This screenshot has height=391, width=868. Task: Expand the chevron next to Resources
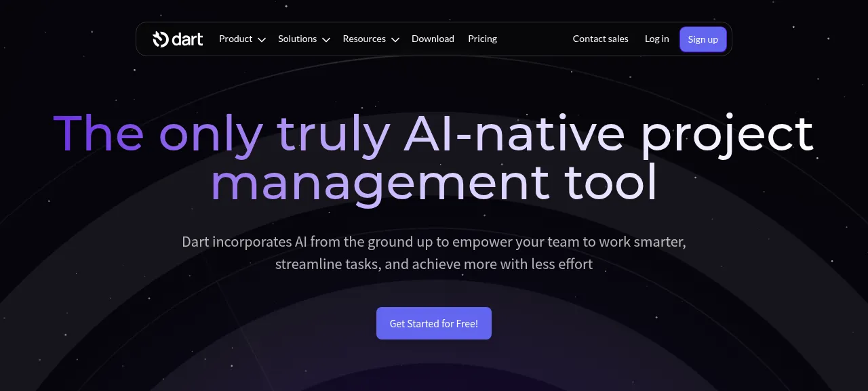pyautogui.click(x=395, y=40)
